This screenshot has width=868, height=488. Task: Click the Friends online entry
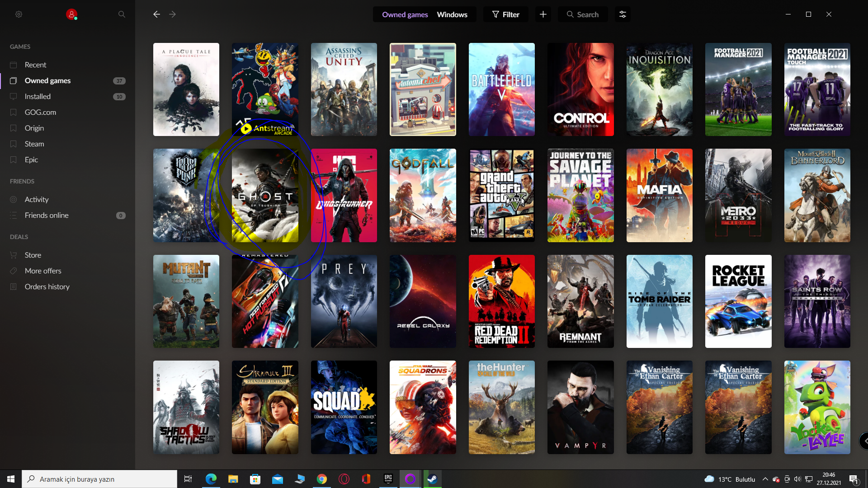click(47, 215)
